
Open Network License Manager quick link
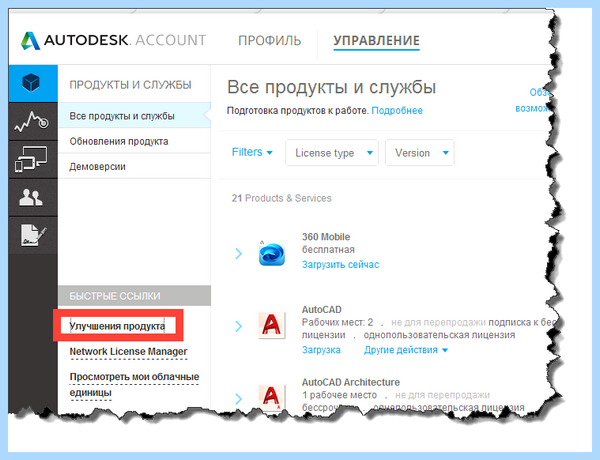128,352
